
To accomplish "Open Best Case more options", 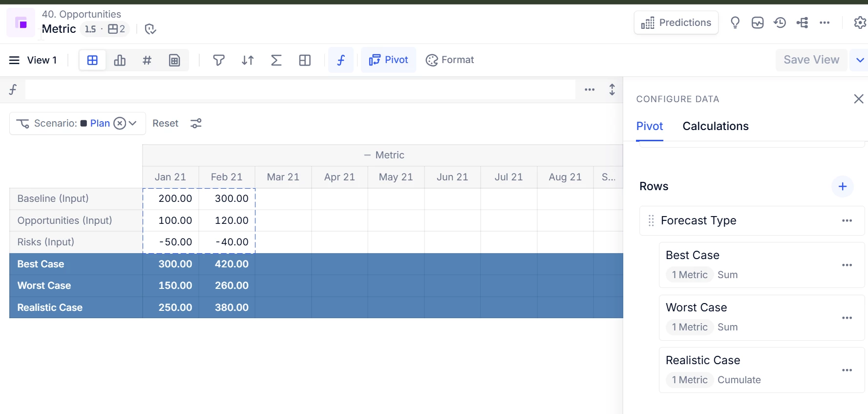I will (847, 265).
